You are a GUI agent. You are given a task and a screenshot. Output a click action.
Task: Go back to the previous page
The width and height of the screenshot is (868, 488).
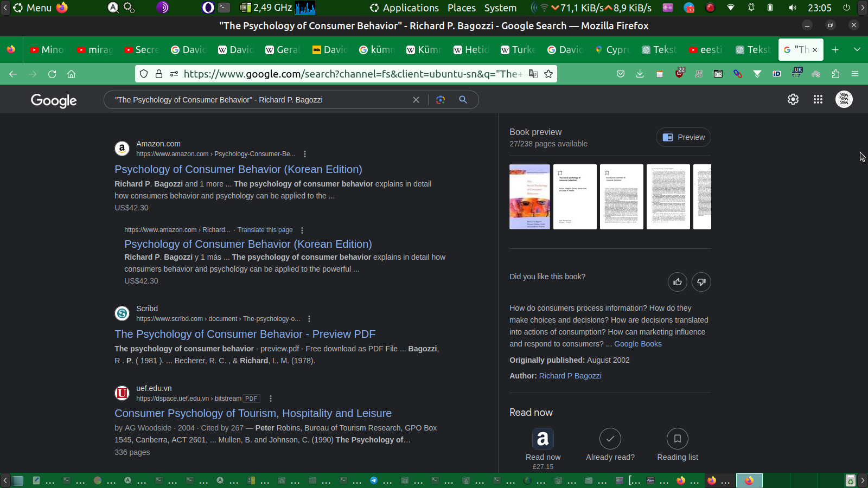pyautogui.click(x=13, y=74)
